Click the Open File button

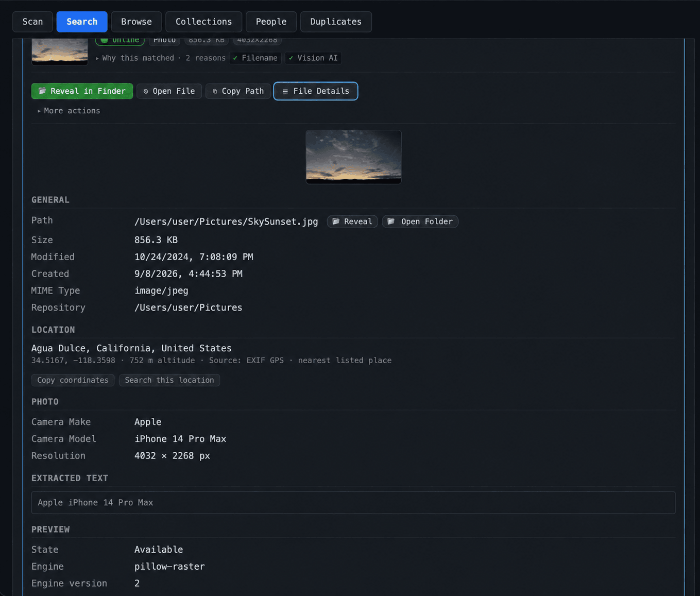point(169,91)
